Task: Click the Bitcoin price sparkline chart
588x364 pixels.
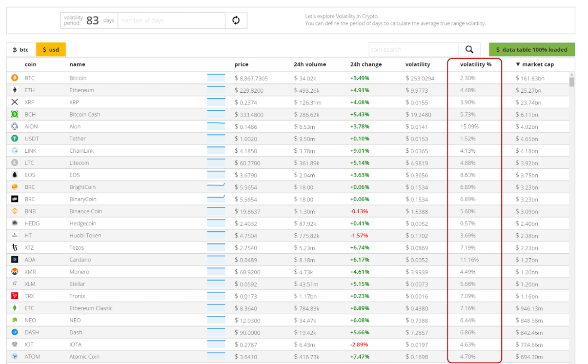Action: (216, 78)
